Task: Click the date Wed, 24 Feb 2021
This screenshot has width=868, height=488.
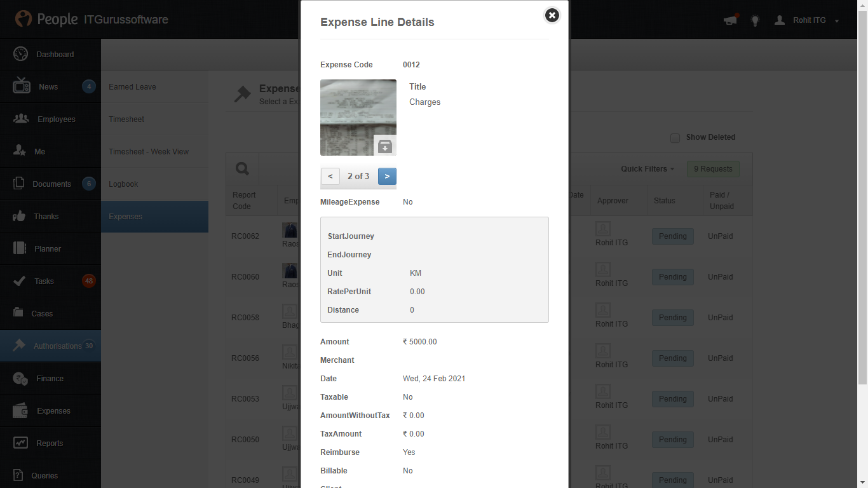Action: coord(434,379)
